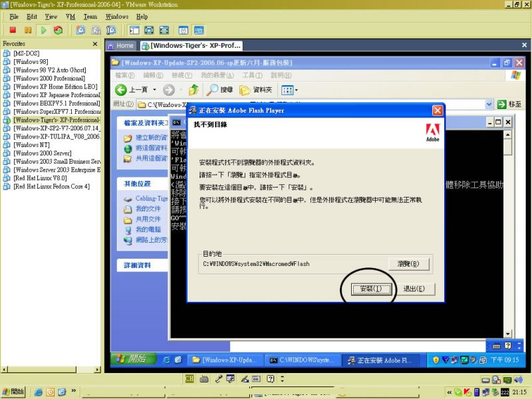Click the VMware red Power Off button

pos(13,30)
